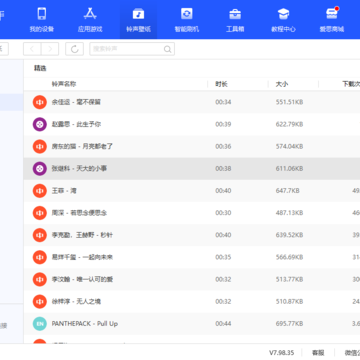Open the 我的设备 device section

(42, 20)
